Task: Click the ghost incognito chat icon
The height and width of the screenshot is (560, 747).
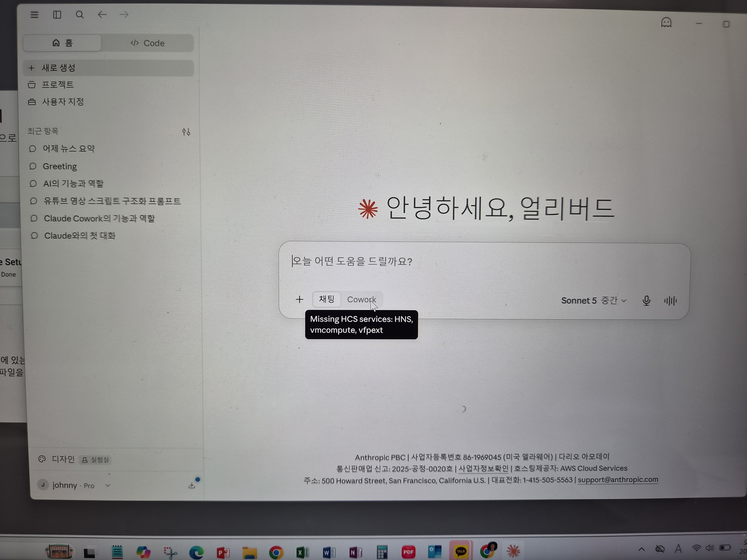Action: tap(666, 23)
